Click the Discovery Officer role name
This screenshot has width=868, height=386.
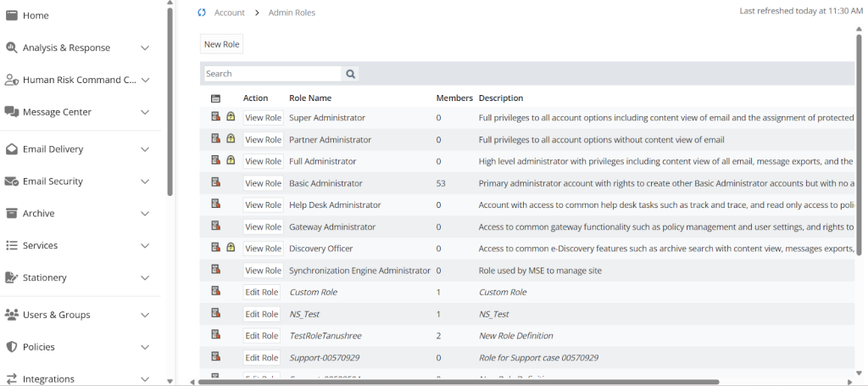[320, 249]
